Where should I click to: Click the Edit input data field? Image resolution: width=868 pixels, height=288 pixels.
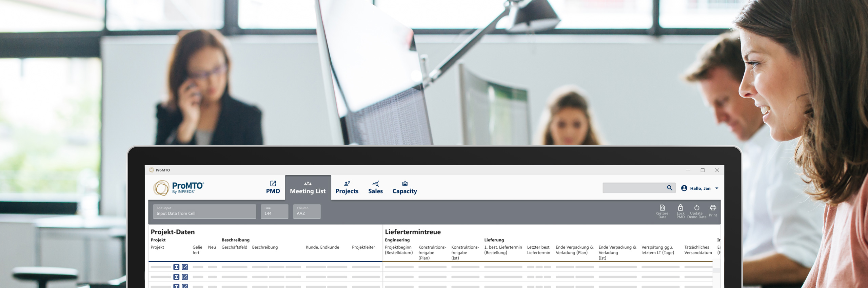click(x=204, y=211)
